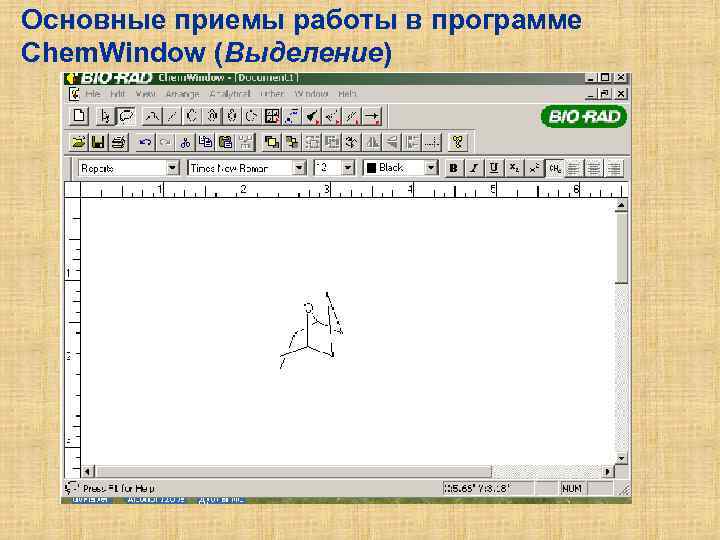Click the structure check molecule icon
720x540 pixels.
[458, 142]
